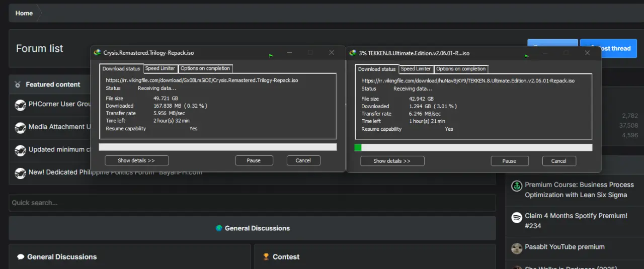Open Claim 4 Months Spotify Premium thread
The image size is (644, 269).
pyautogui.click(x=576, y=221)
